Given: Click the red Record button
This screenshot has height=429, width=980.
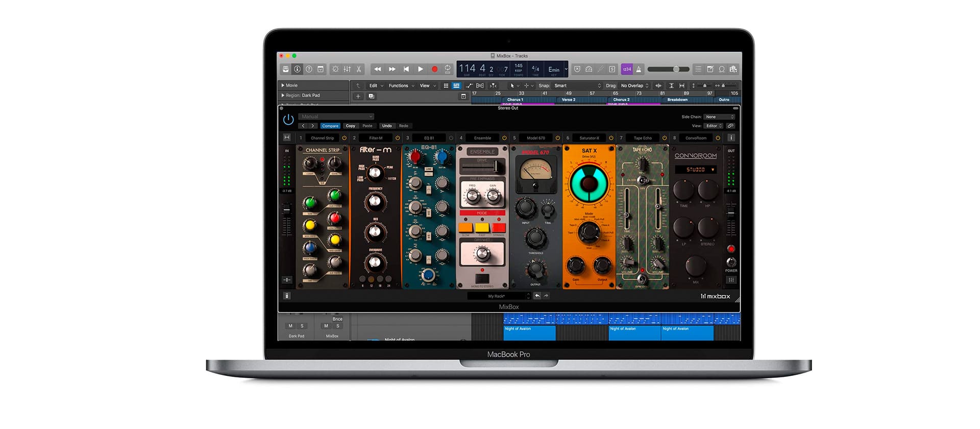Looking at the screenshot, I should point(434,69).
